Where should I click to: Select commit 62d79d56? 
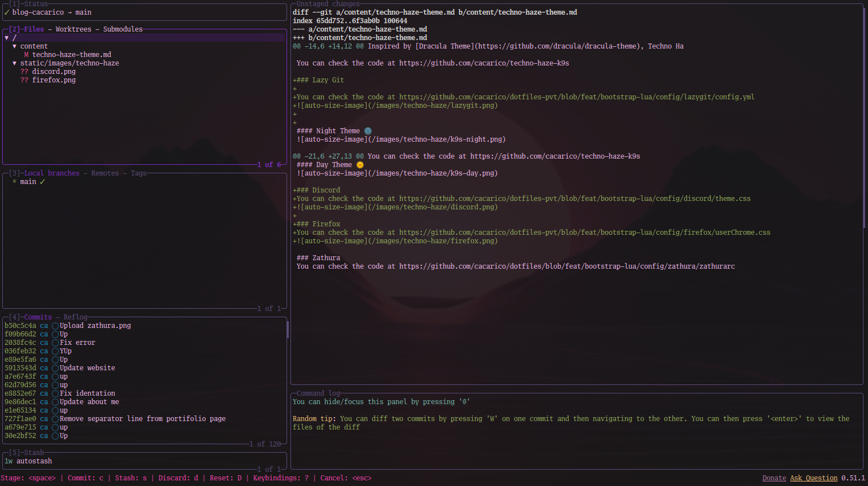pos(144,385)
